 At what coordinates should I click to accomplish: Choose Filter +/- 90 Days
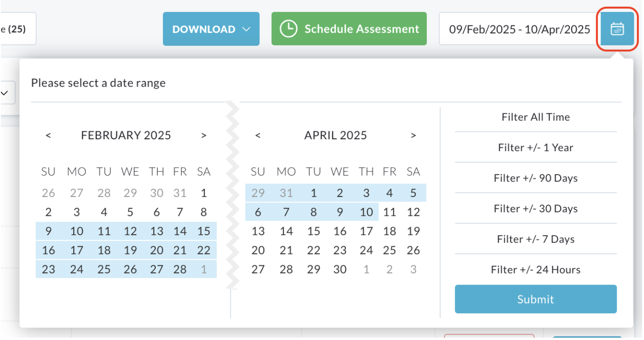[x=535, y=178]
